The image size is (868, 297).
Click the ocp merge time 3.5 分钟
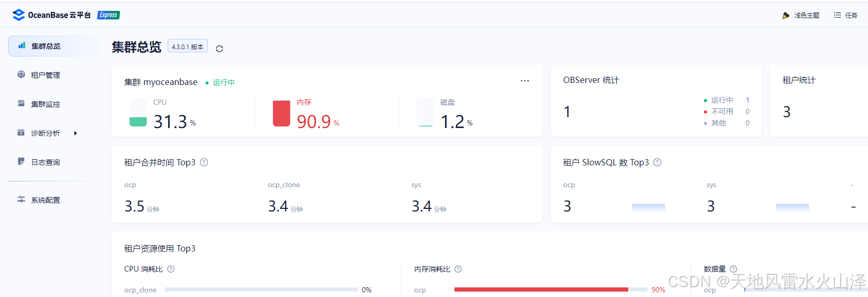[142, 206]
